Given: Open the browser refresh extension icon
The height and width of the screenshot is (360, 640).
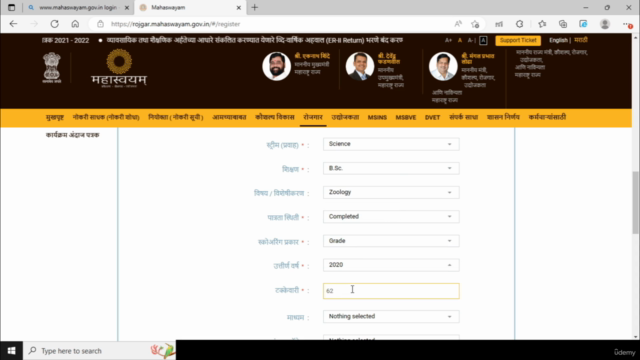Looking at the screenshot, I should [x=519, y=24].
